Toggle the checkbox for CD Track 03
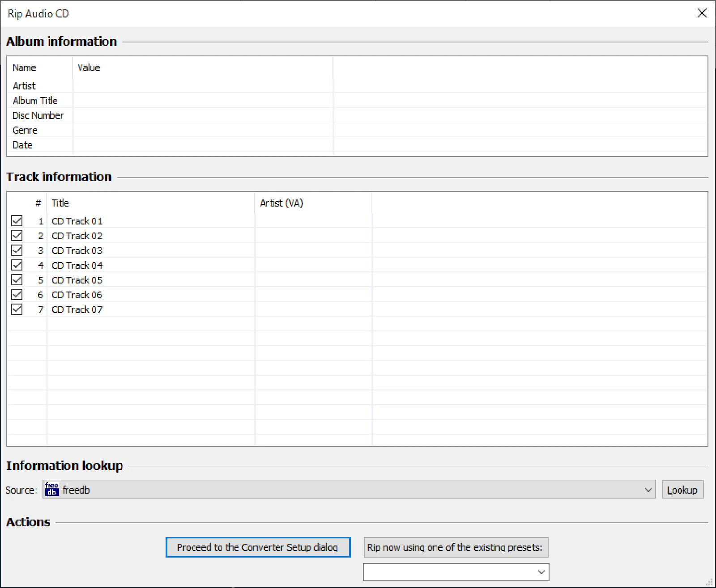Screen dimensions: 716x588 coord(17,250)
